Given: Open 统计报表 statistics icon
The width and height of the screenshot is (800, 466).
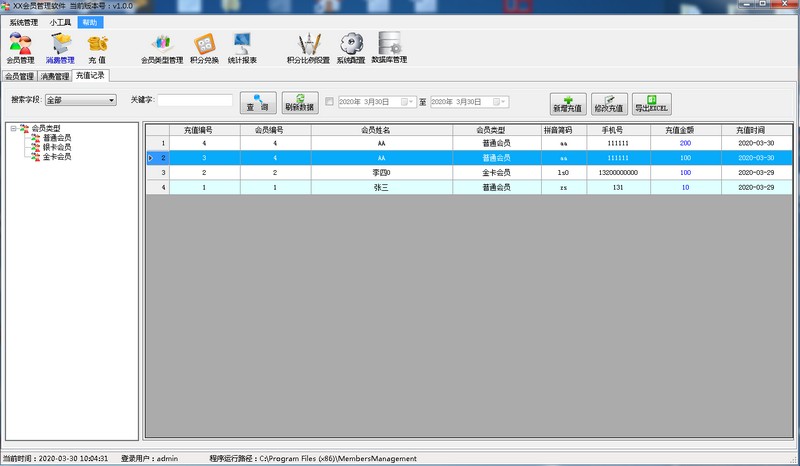Looking at the screenshot, I should (x=242, y=47).
